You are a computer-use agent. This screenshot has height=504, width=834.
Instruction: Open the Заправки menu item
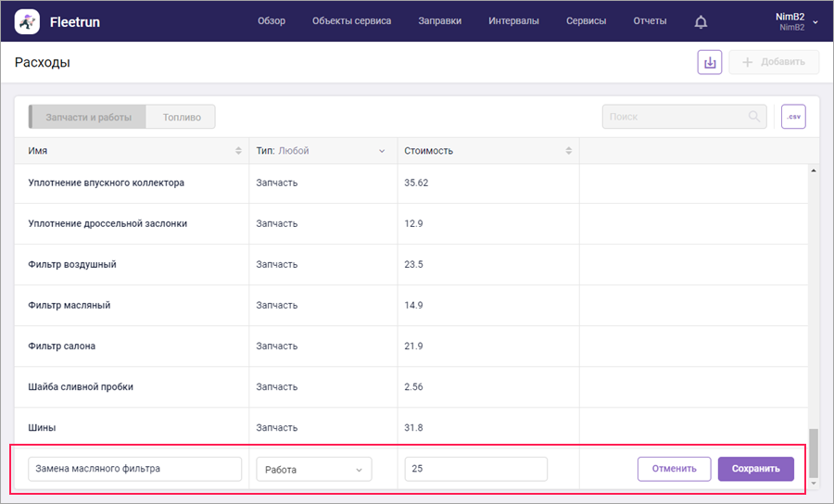[439, 21]
